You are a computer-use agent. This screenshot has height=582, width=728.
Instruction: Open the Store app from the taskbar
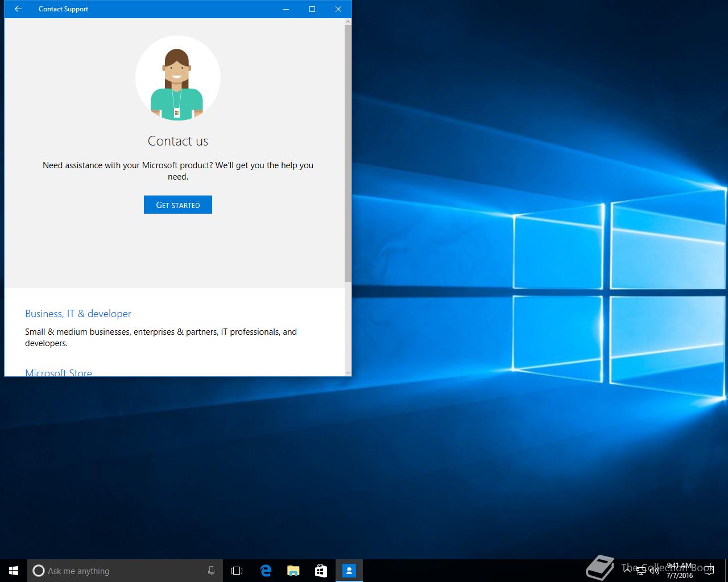coord(321,571)
